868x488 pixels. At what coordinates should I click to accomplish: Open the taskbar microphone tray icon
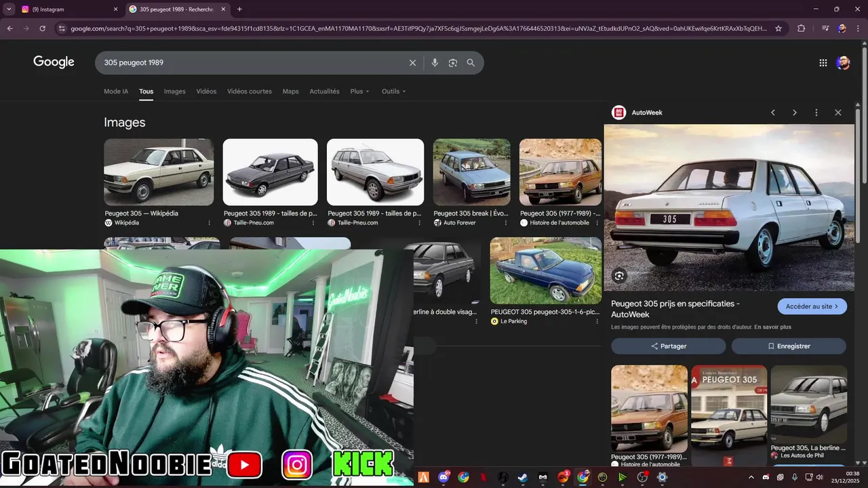(794, 477)
